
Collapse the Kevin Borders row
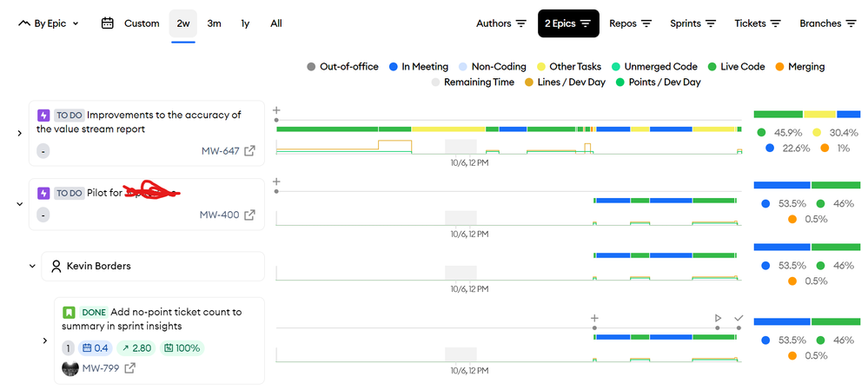click(32, 266)
